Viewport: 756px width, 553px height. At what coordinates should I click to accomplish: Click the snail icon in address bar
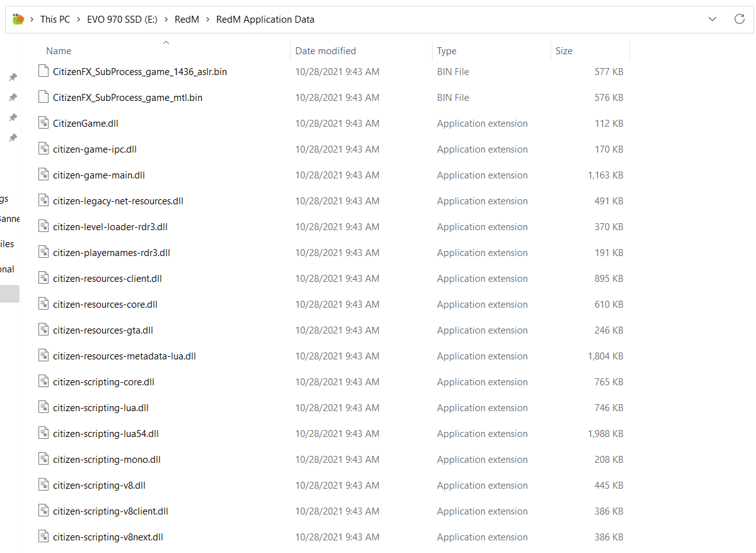coord(18,20)
